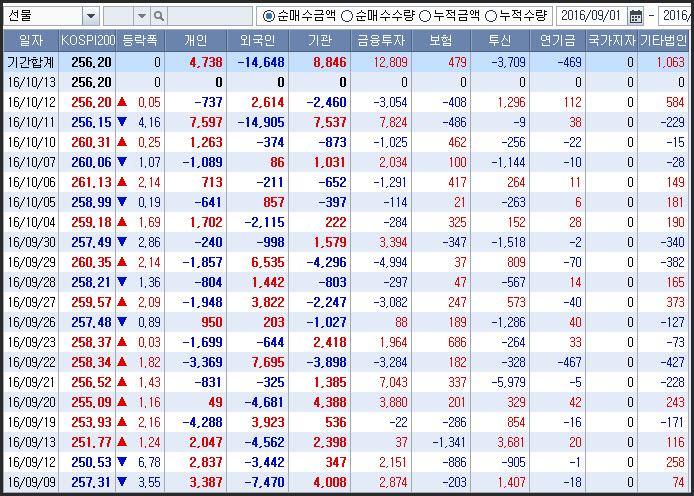Screen dimensions: 694x496
Task: Click the empty name field beside search
Action: (x=210, y=16)
